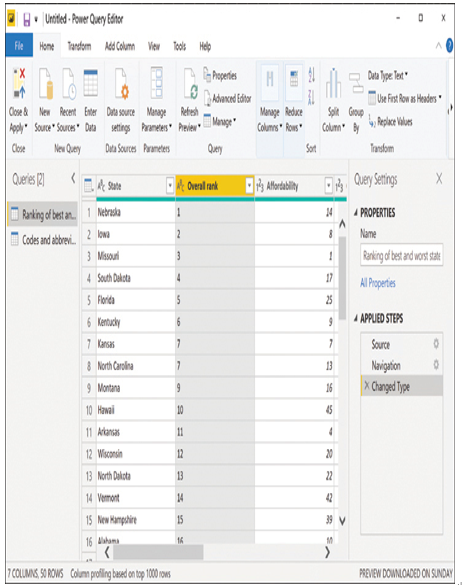Screen dimensions: 463x587
Task: Click the Overall rank data type icon
Action: point(180,186)
